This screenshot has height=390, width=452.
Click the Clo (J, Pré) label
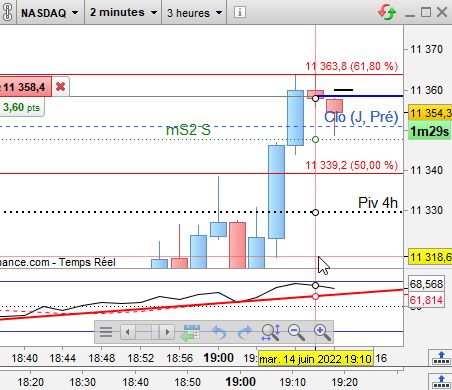coord(361,117)
